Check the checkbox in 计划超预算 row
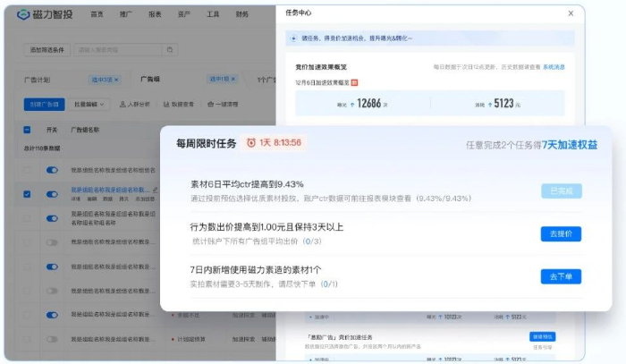 coord(27,339)
